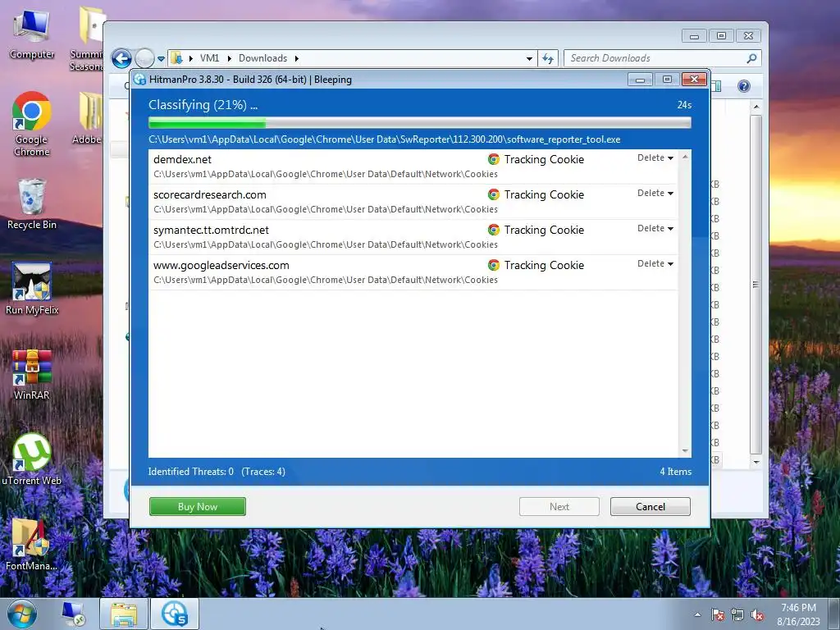Open the Delete dropdown for www.googleadservices.com
The width and height of the screenshot is (840, 630).
[x=655, y=264]
